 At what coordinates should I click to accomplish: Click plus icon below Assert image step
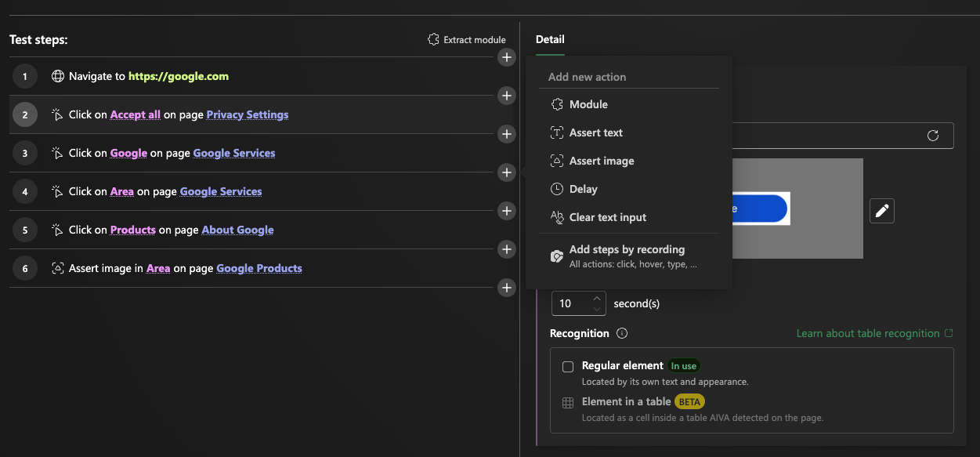point(507,288)
